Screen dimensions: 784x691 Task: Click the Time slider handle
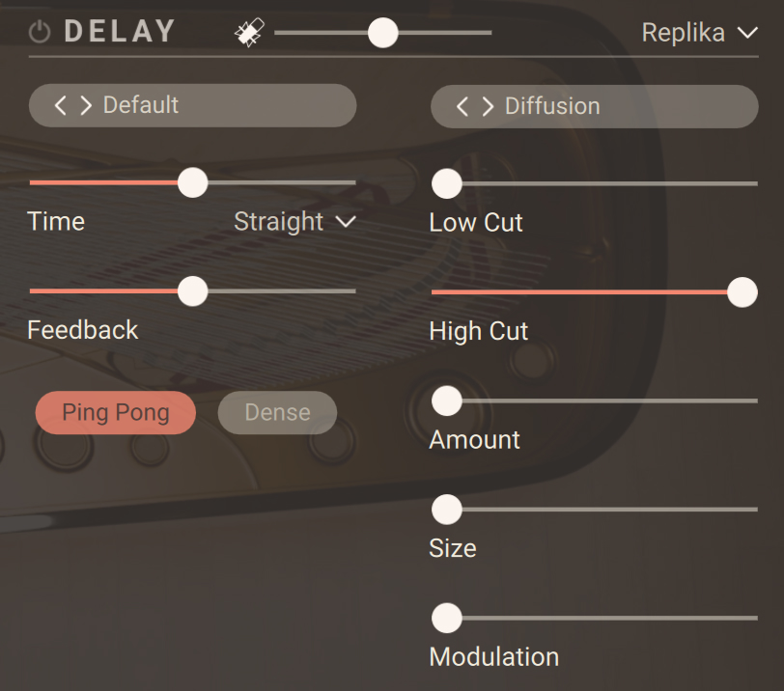(193, 181)
